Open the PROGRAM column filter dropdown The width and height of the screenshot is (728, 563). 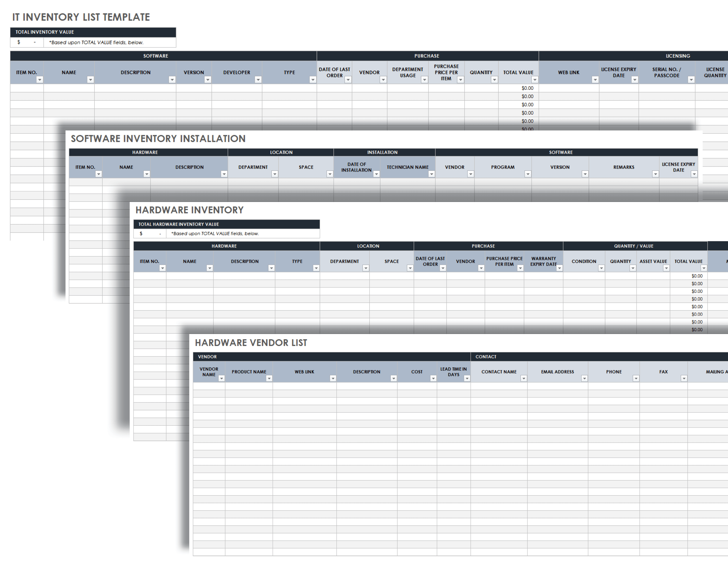(x=528, y=174)
